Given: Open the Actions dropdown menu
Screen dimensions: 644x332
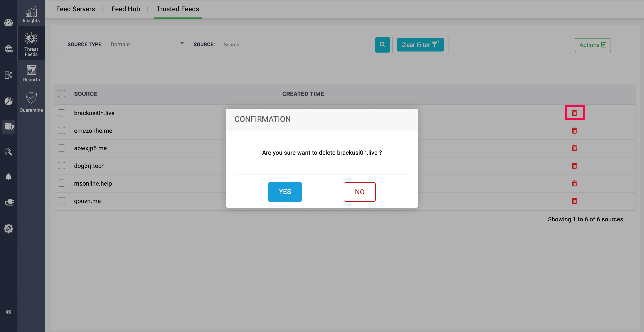Looking at the screenshot, I should tap(592, 45).
